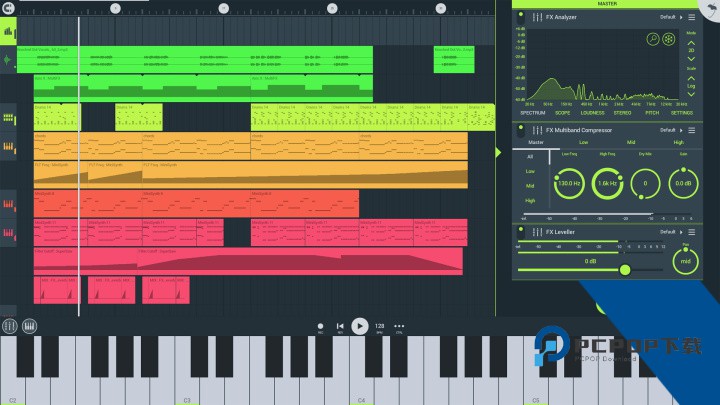Click the Gain knob showing 0.0 dB
The width and height of the screenshot is (720, 405).
pyautogui.click(x=683, y=184)
